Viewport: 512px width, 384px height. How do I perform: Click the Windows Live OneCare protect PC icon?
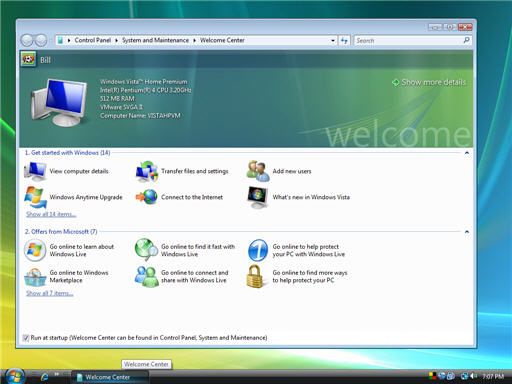click(258, 250)
